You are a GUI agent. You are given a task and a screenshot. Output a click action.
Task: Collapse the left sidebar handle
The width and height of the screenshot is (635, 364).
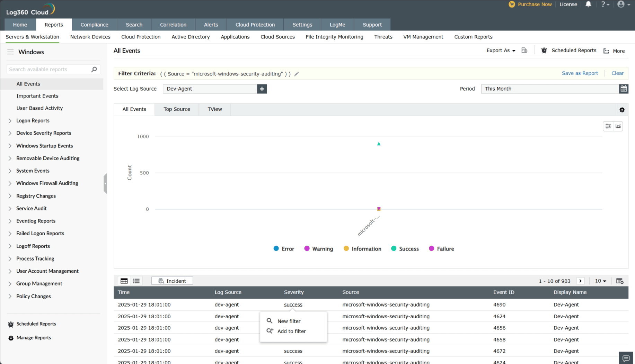click(x=105, y=183)
